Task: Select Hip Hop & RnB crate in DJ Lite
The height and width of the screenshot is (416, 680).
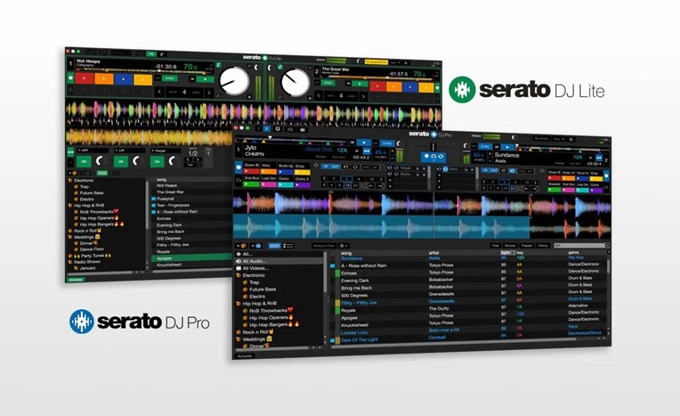Action: 88,205
